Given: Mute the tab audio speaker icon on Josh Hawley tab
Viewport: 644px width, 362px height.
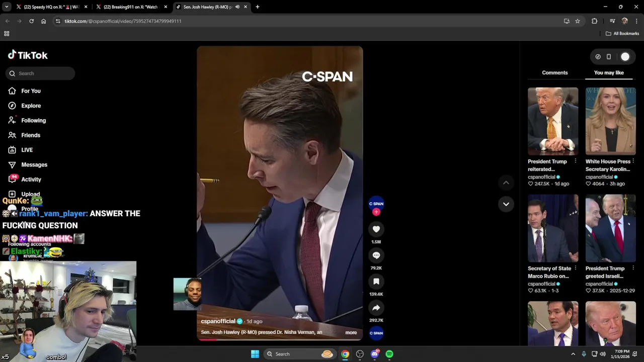Looking at the screenshot, I should [237, 7].
